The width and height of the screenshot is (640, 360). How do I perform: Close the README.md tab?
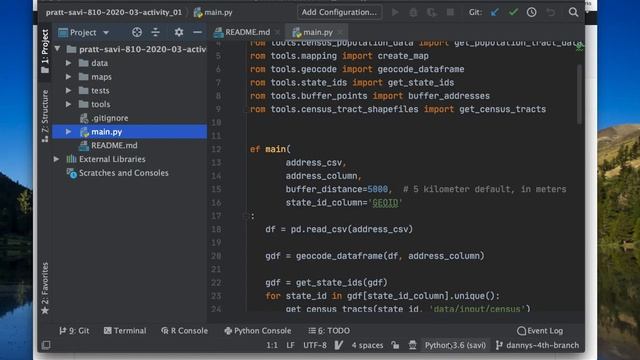(278, 32)
